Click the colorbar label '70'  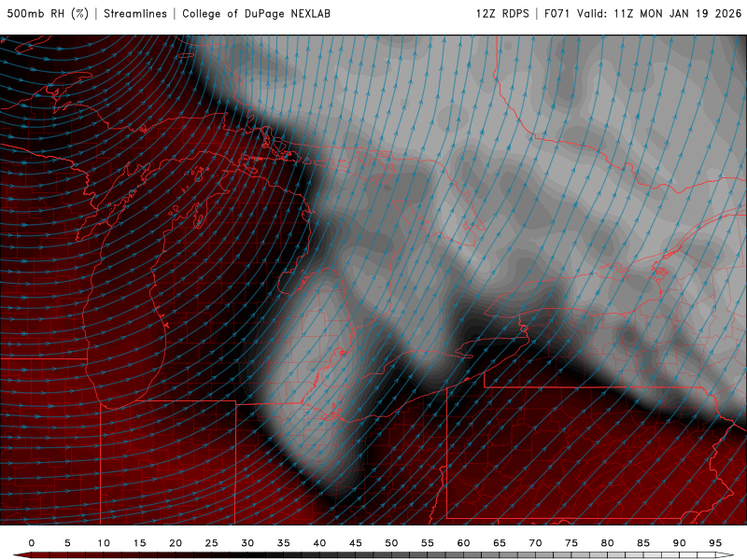point(535,543)
